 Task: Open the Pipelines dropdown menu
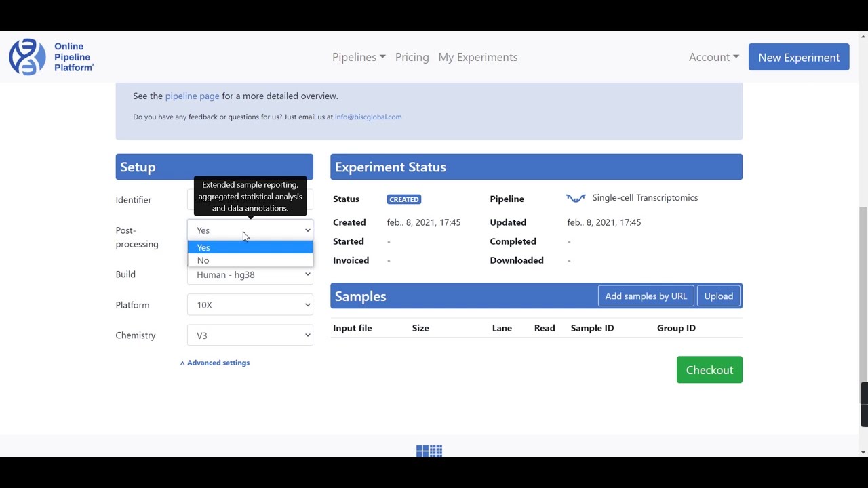click(x=359, y=57)
